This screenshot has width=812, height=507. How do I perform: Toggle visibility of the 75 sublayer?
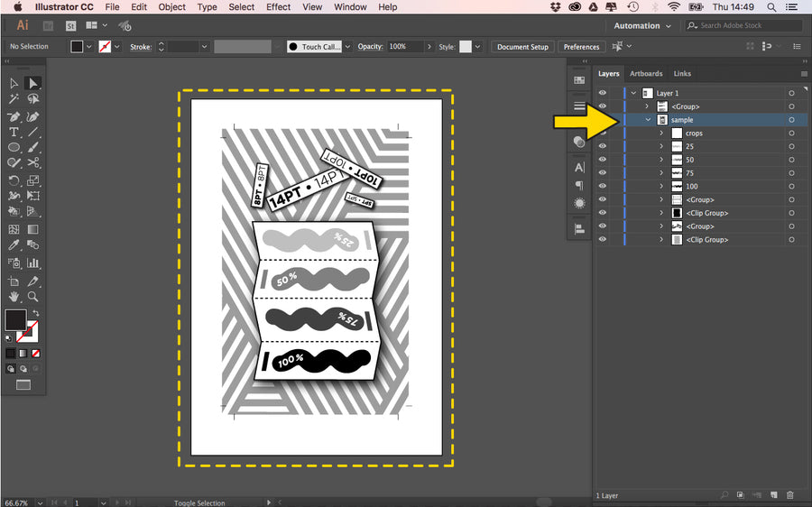[x=603, y=173]
